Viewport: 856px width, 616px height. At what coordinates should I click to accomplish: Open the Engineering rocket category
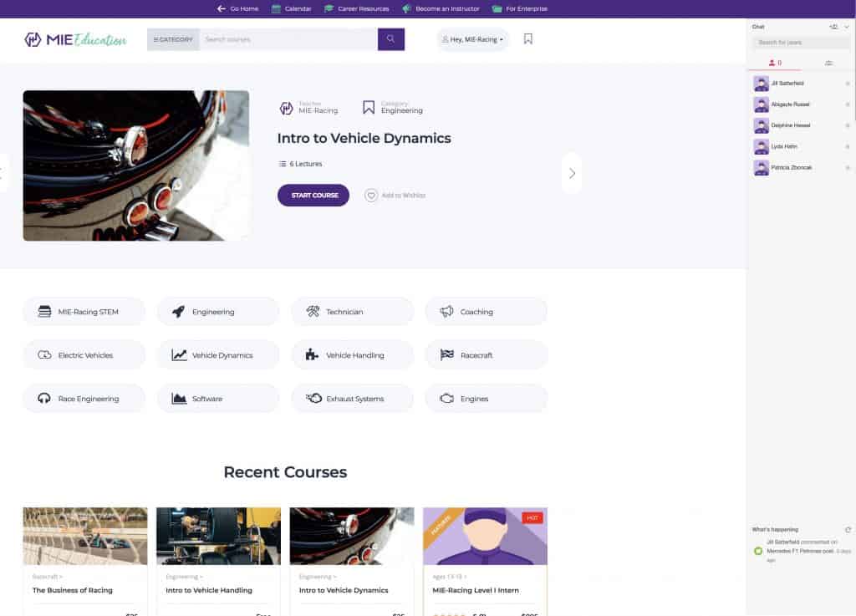218,312
